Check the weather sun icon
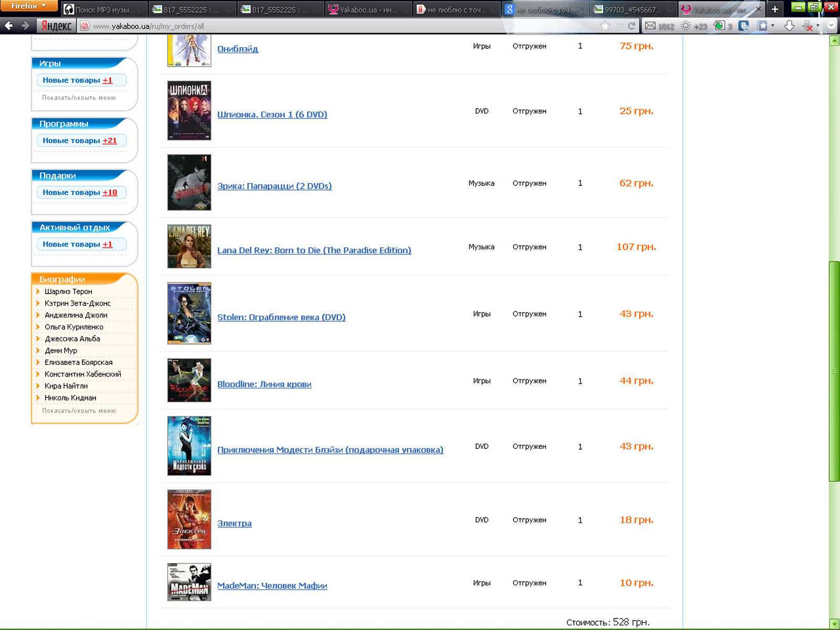Image resolution: width=840 pixels, height=630 pixels. tap(686, 26)
